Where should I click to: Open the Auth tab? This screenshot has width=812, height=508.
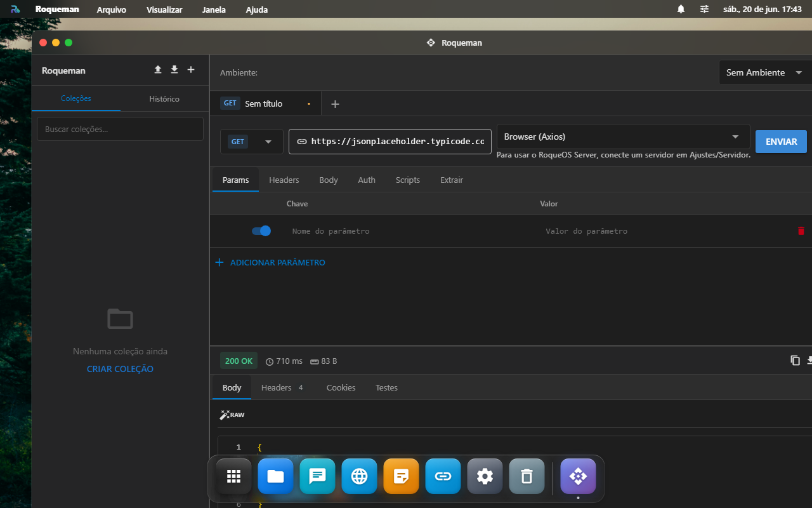[367, 180]
